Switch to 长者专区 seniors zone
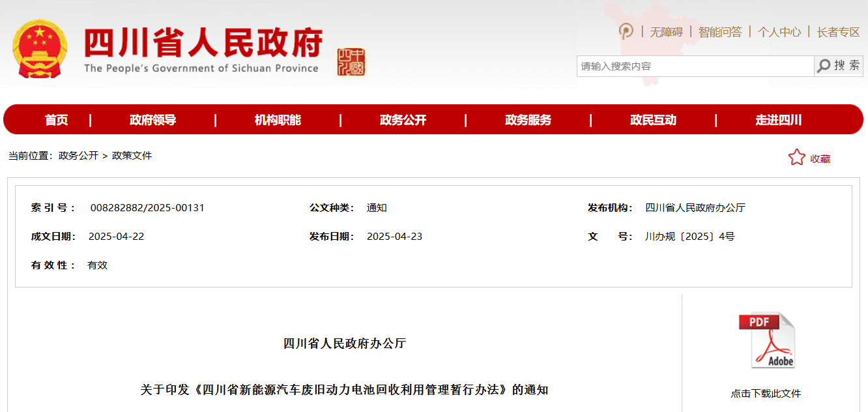868x412 pixels. (838, 32)
